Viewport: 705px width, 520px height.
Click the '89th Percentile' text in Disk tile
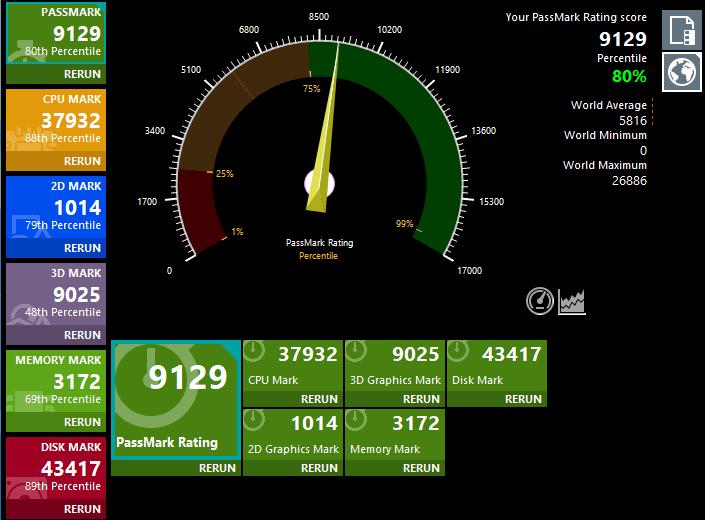pyautogui.click(x=63, y=486)
